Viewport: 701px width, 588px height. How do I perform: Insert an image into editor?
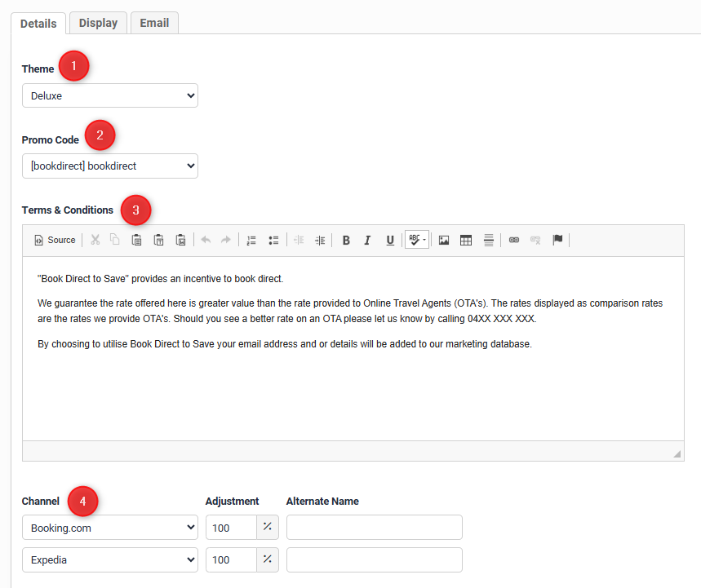444,240
